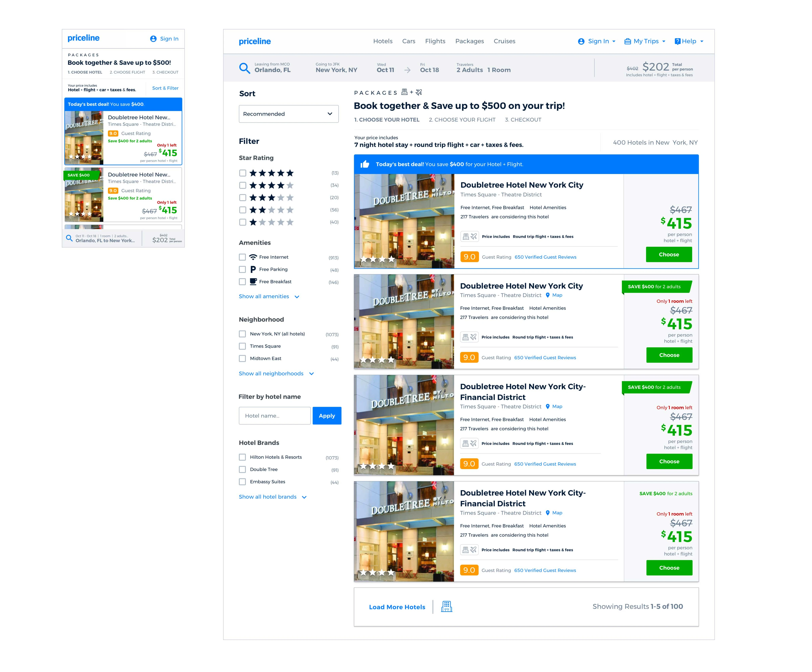This screenshot has width=812, height=672.
Task: Click the top Doubletree hotel thumbnail in the mobile view
Action: tap(84, 138)
